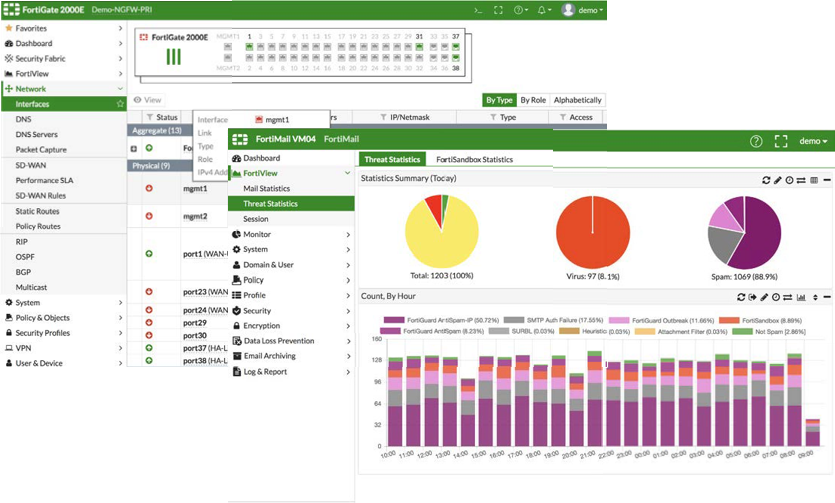Open SD-WAN Rules page
This screenshot has height=503, width=835.
coord(40,195)
